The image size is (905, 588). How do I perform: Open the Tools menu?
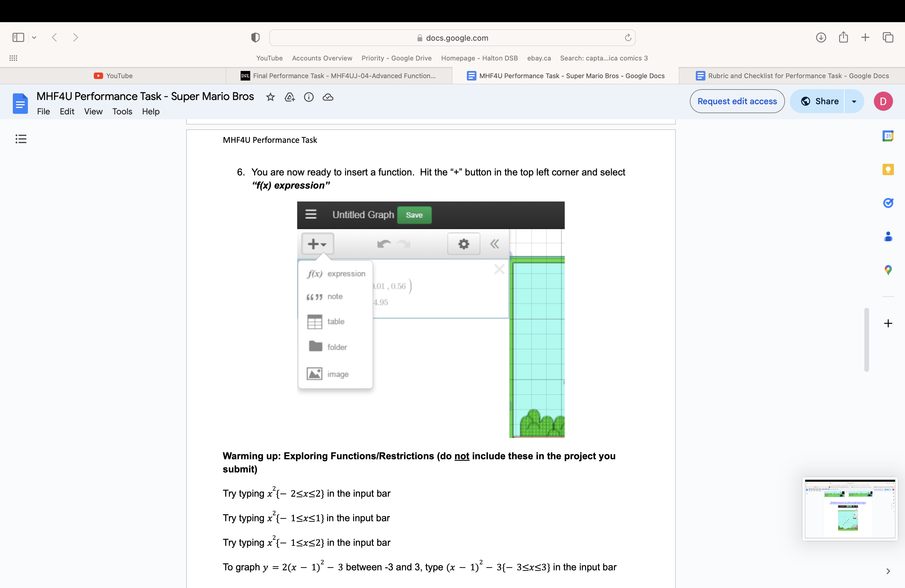pyautogui.click(x=122, y=111)
